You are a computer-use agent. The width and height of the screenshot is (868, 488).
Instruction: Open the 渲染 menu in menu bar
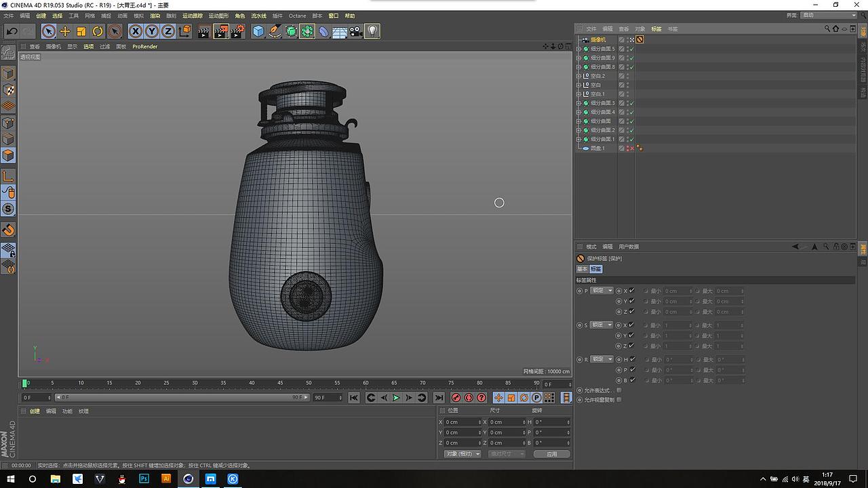(155, 16)
